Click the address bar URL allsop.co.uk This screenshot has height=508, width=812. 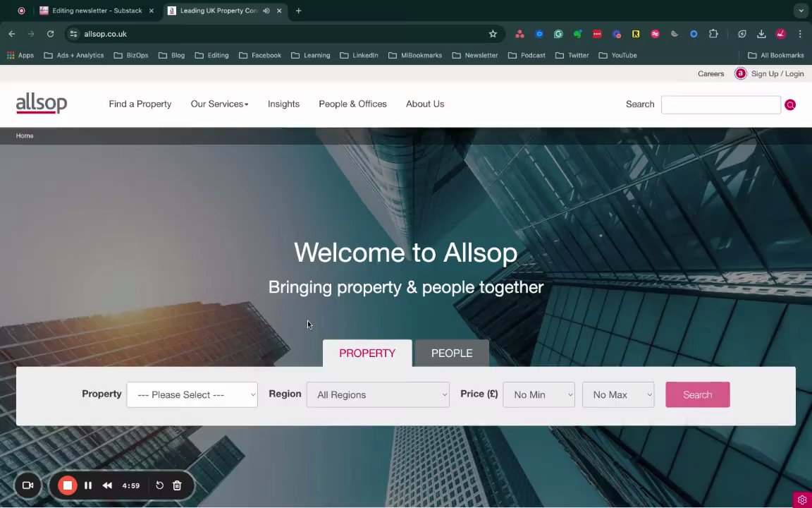coord(105,34)
